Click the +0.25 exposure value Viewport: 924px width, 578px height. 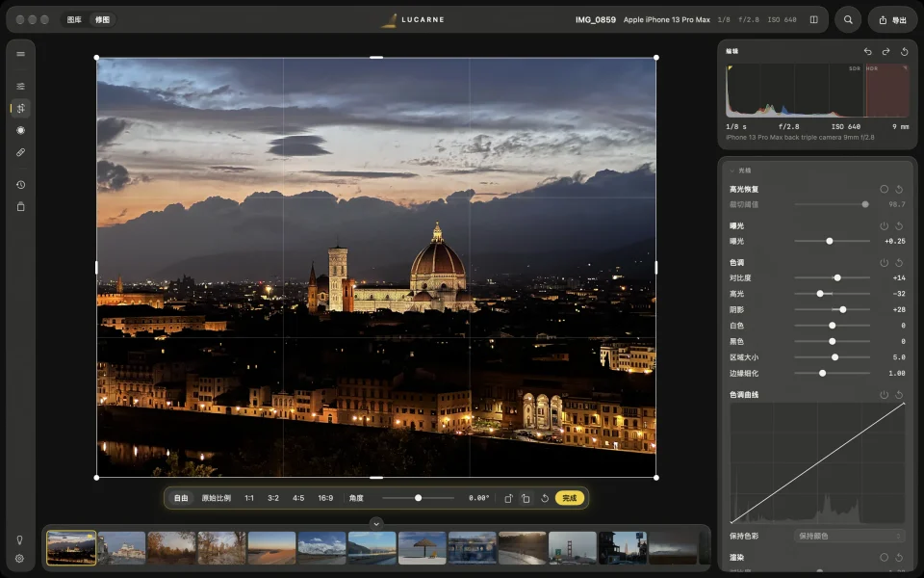click(895, 241)
